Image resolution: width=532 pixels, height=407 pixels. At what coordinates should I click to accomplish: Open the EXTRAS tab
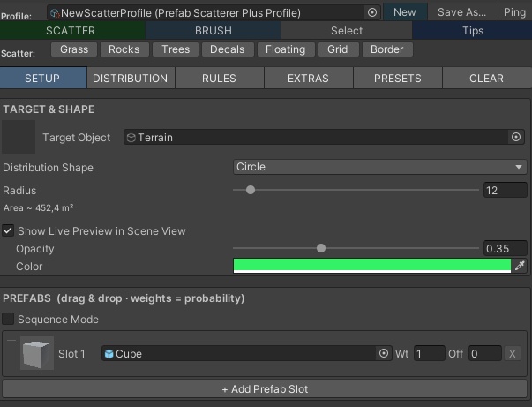[309, 78]
